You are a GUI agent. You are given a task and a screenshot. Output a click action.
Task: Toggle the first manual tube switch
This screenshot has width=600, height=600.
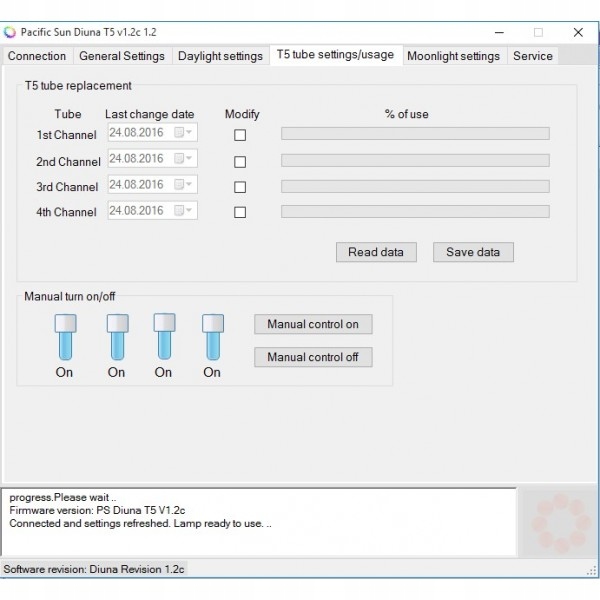pyautogui.click(x=65, y=337)
